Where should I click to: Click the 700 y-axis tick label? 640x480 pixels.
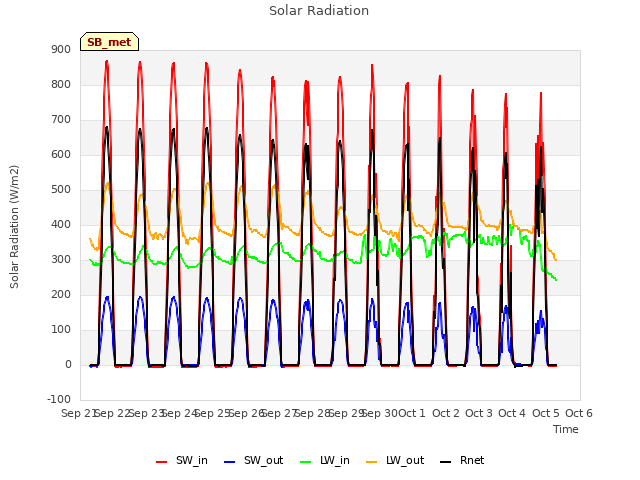(x=61, y=120)
